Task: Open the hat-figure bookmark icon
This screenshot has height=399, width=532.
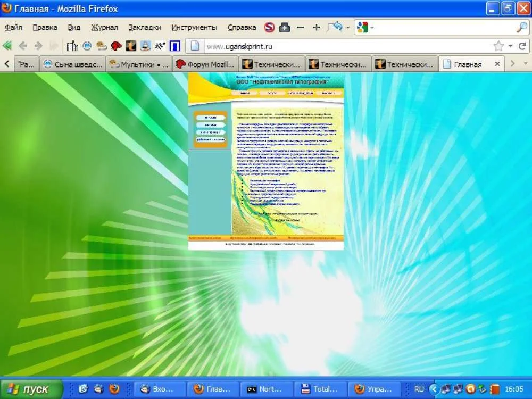Action: tap(145, 46)
